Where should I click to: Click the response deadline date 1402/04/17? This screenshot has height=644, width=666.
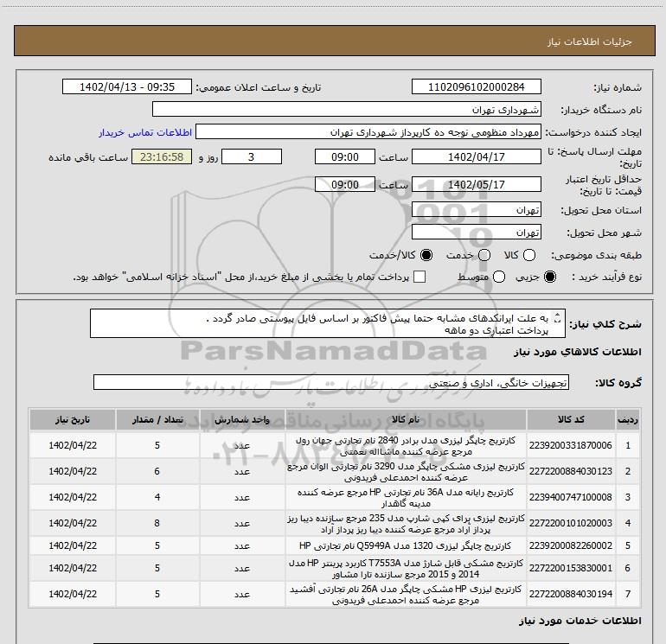[476, 156]
